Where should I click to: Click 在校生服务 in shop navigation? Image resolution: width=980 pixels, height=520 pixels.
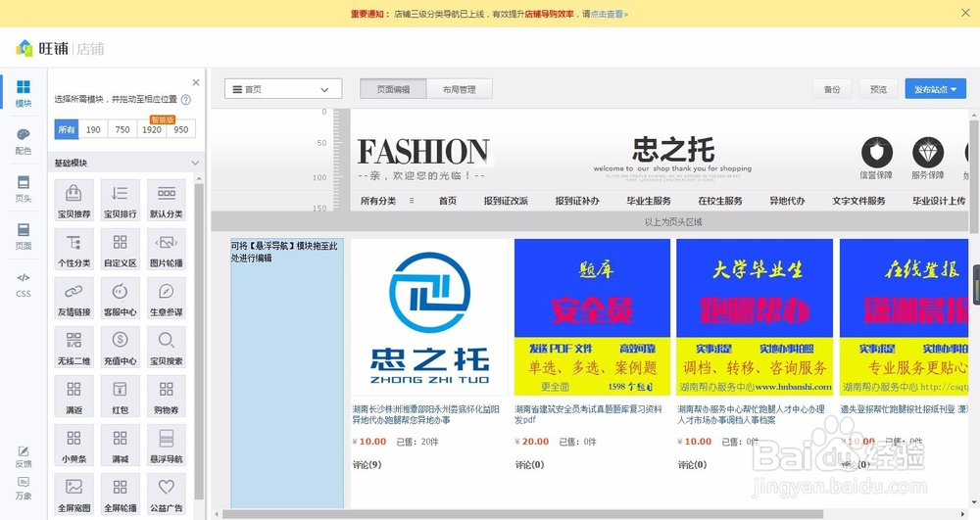[x=720, y=201]
